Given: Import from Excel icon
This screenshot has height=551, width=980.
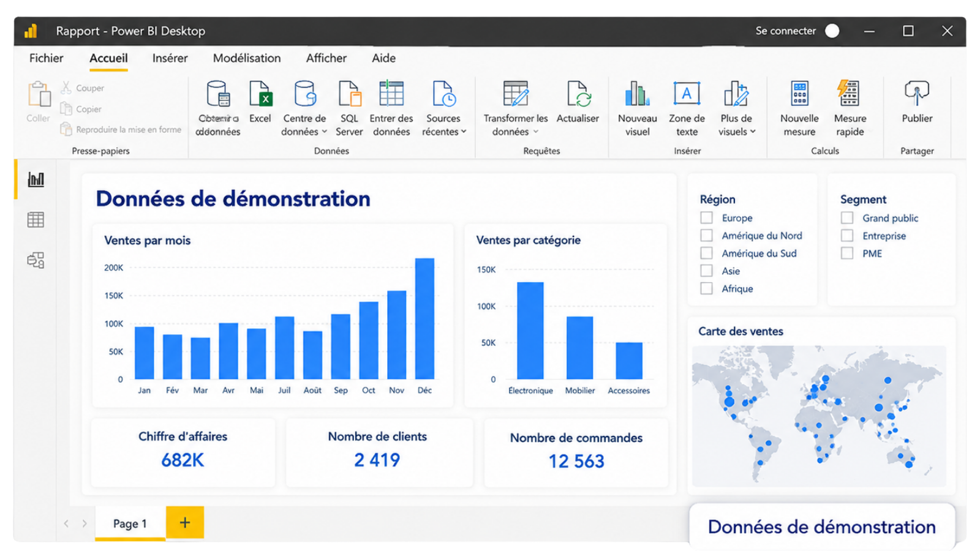Looking at the screenshot, I should click(x=260, y=94).
